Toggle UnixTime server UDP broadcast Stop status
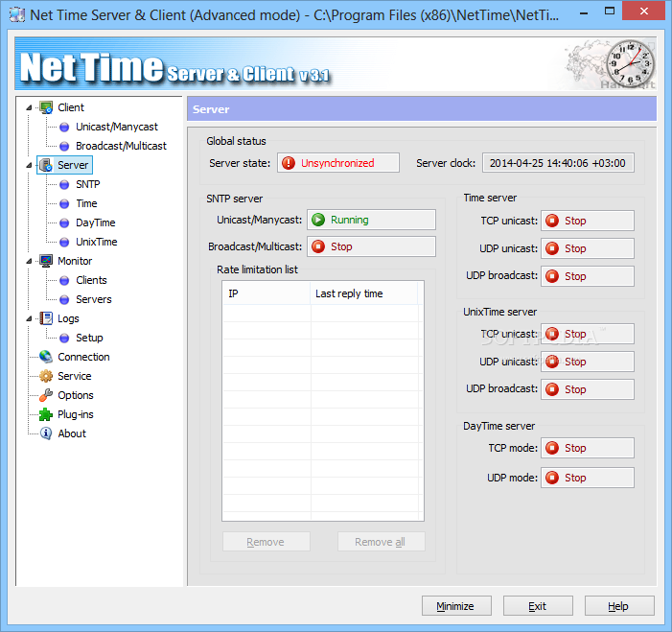Viewport: 672px width, 632px height. tap(587, 389)
